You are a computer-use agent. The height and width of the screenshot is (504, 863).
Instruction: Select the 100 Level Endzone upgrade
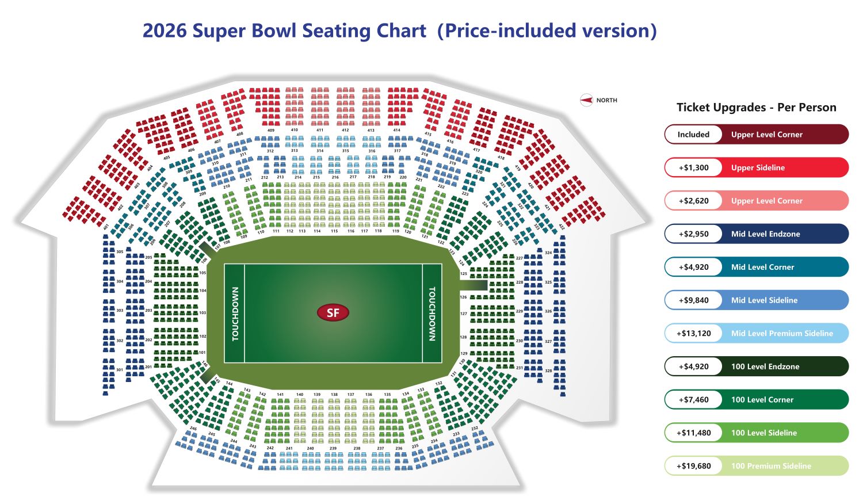[756, 366]
